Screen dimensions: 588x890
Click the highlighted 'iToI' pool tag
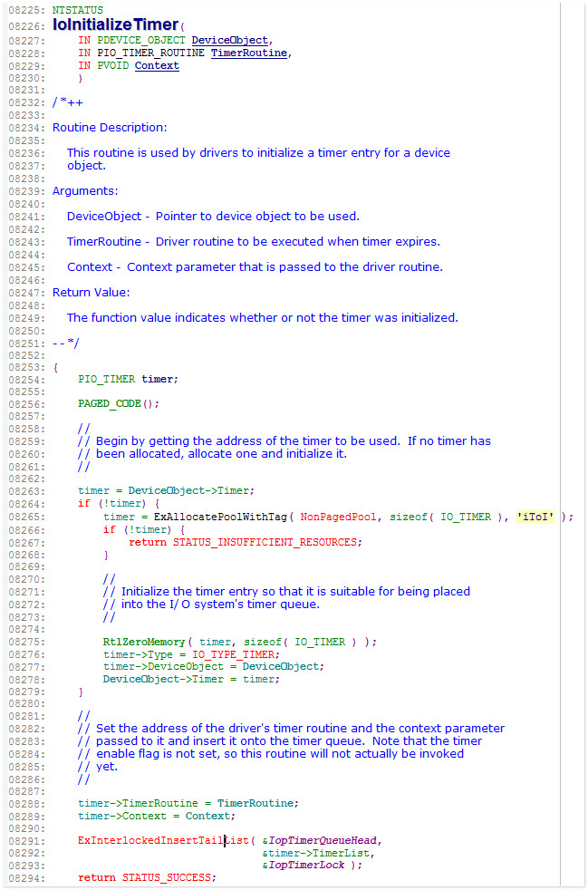coord(535,517)
